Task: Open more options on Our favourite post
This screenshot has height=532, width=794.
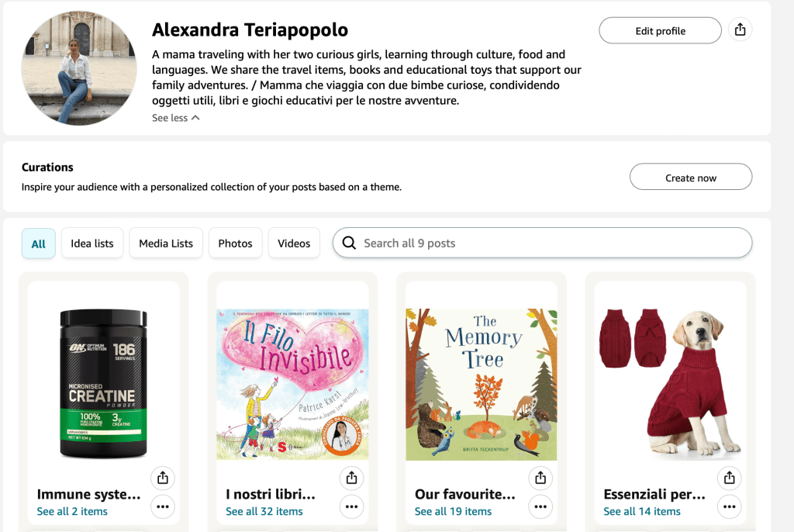Action: point(540,507)
